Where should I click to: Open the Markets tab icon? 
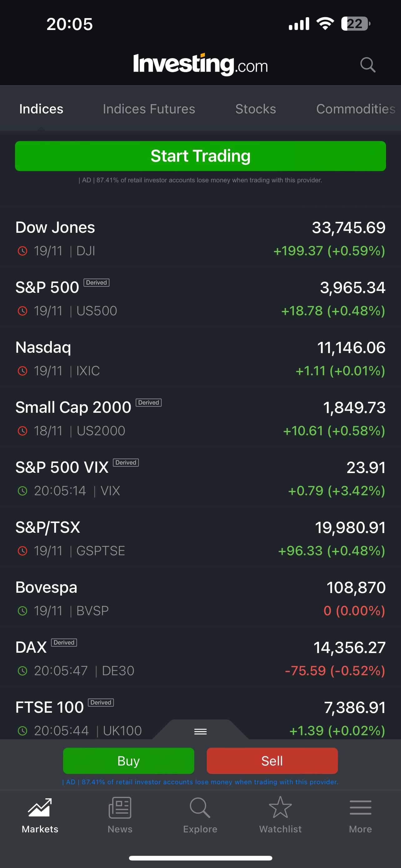(x=40, y=808)
